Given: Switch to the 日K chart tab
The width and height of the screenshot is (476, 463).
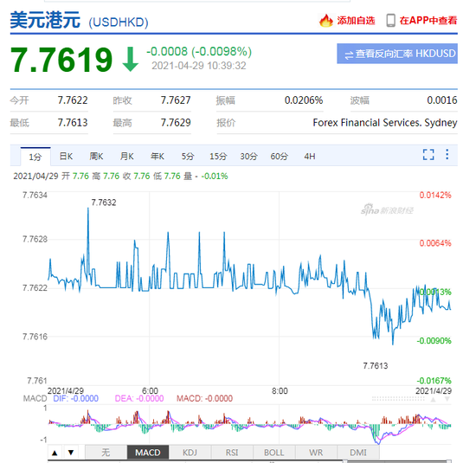Looking at the screenshot, I should click(66, 157).
